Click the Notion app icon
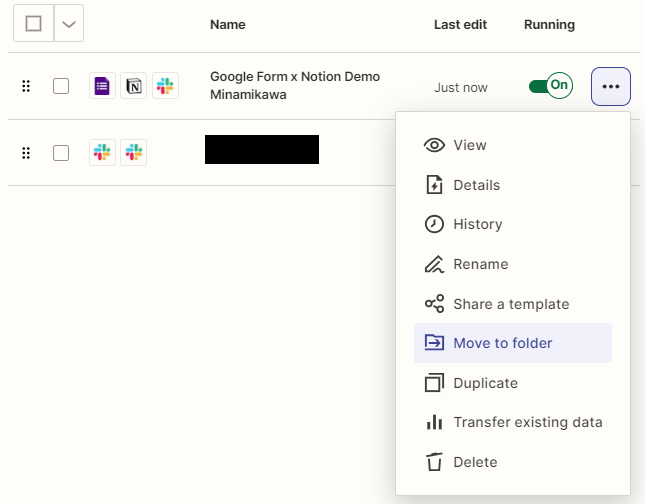645x504 pixels. tap(134, 86)
